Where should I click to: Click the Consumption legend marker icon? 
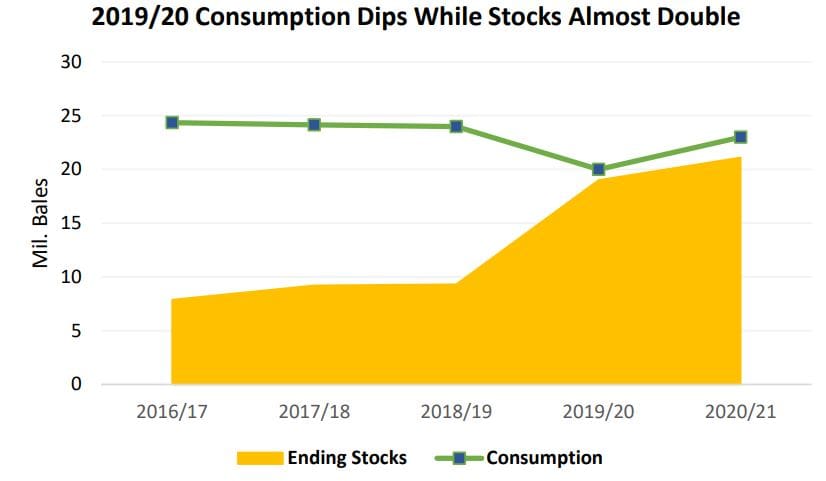pos(459,458)
